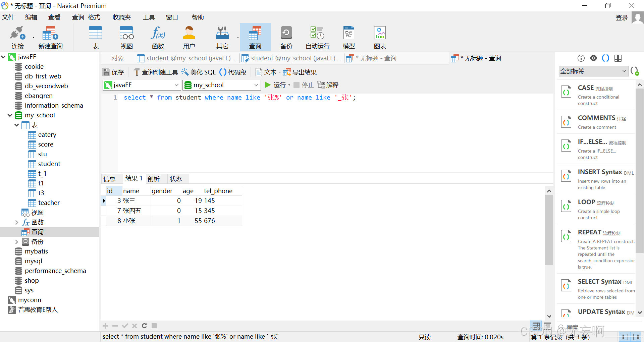Click 登录 to sign in

tap(622, 17)
